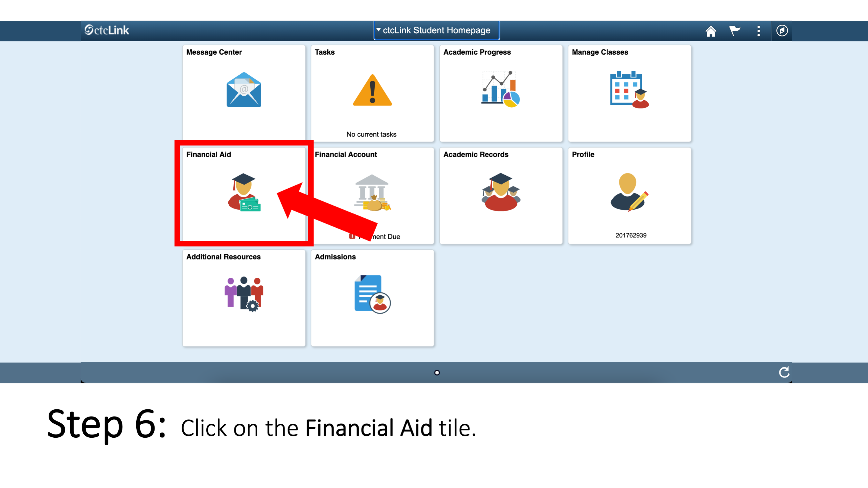
Task: Open the Academic Records tile
Action: coord(500,196)
